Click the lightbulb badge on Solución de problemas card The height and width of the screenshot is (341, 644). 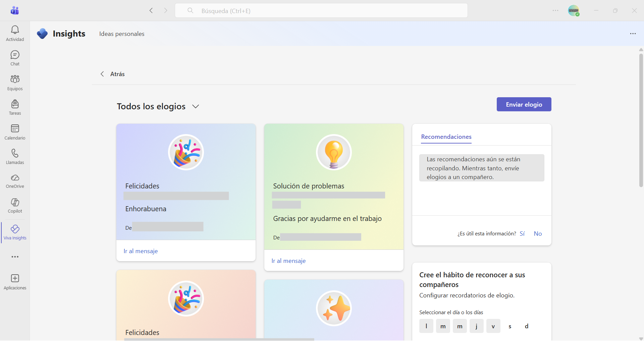click(x=334, y=152)
